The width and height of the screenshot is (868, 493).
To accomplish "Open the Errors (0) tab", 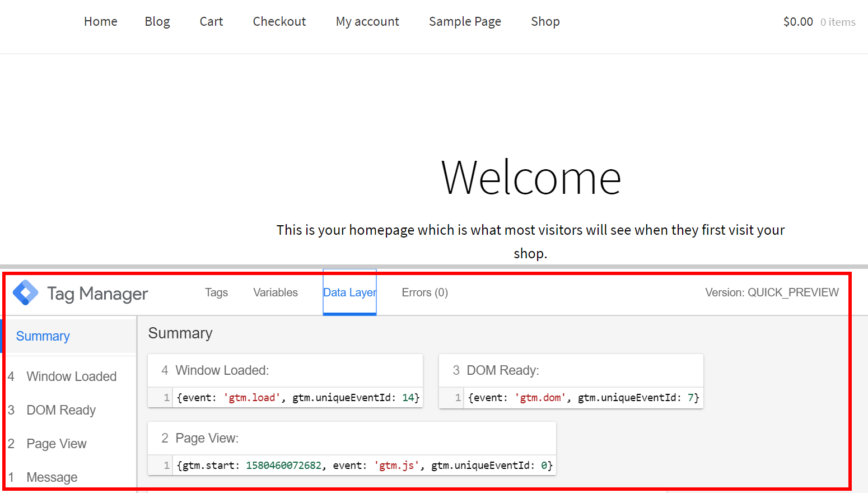I will [424, 292].
